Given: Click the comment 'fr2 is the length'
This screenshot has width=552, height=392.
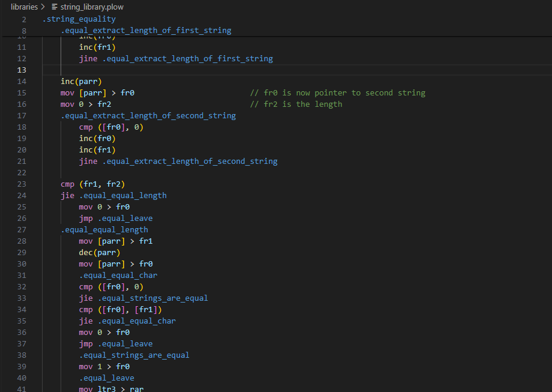Looking at the screenshot, I should (x=296, y=104).
